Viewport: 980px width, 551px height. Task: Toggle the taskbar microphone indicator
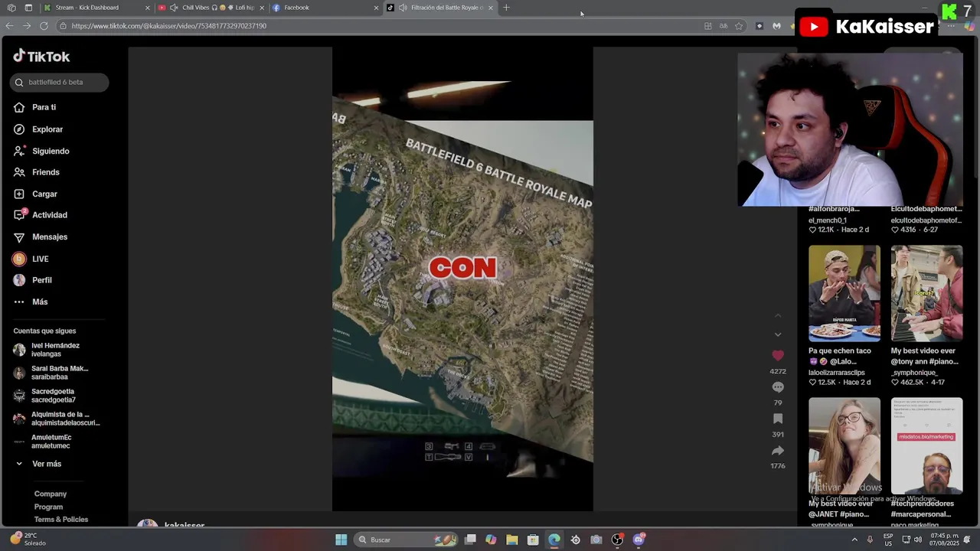coord(870,540)
